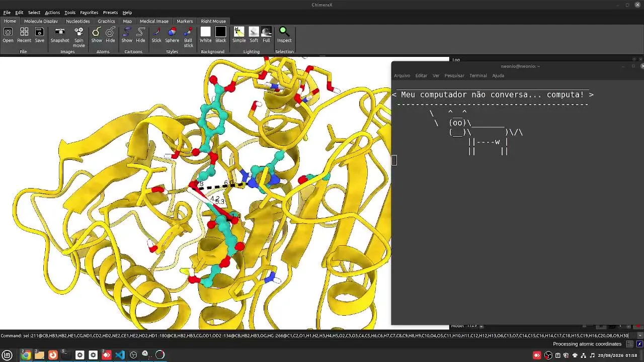
Task: Set Simple lighting
Action: [239, 35]
